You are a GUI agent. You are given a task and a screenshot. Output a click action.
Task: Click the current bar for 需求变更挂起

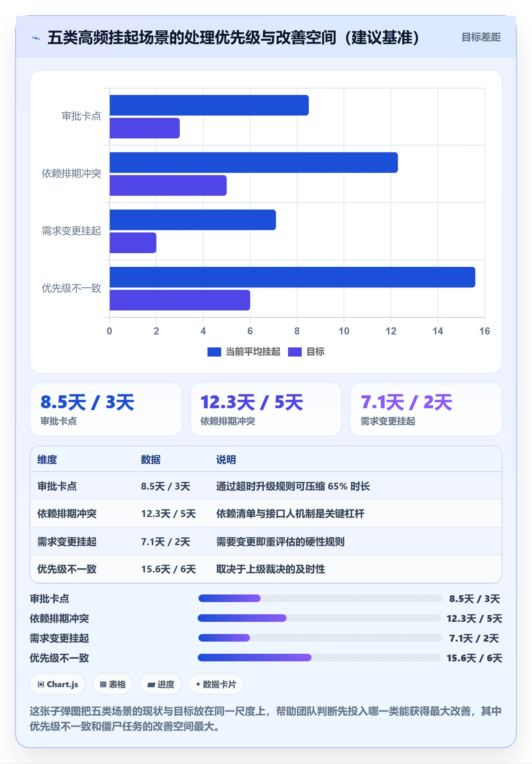pos(193,220)
